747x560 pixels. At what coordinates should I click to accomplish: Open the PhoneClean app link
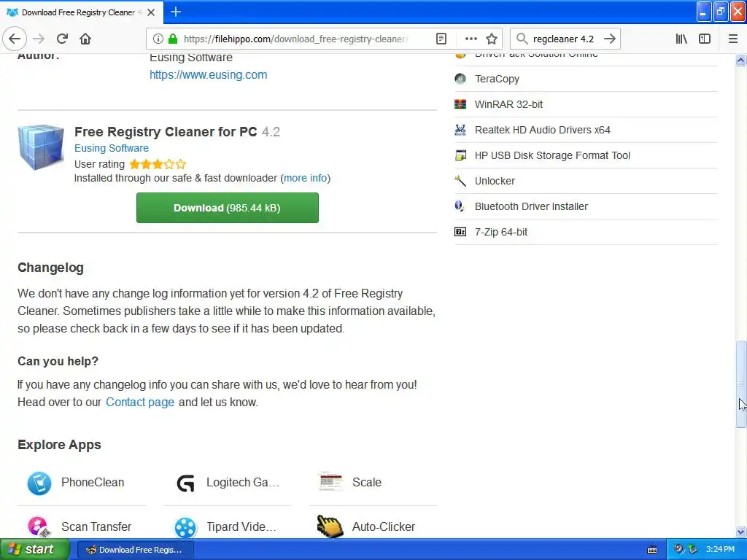93,483
